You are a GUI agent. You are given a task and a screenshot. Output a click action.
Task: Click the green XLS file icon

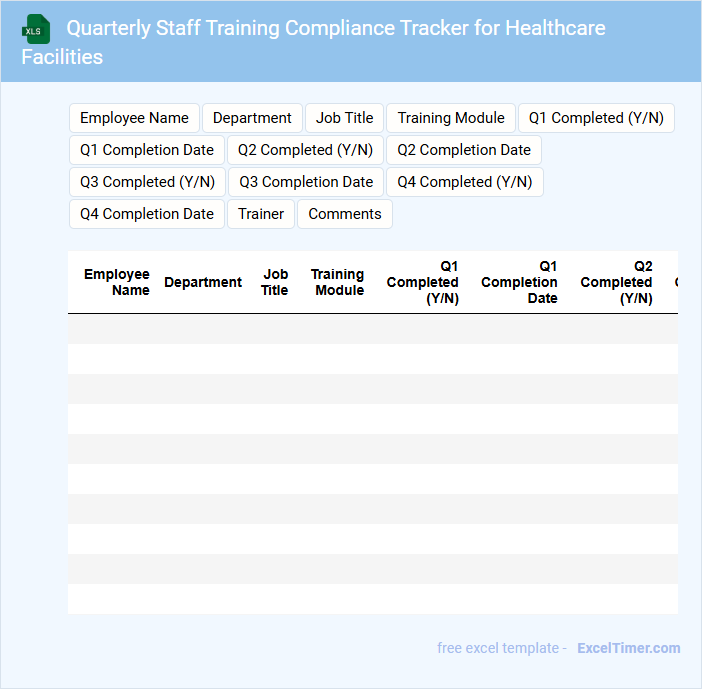(x=36, y=30)
